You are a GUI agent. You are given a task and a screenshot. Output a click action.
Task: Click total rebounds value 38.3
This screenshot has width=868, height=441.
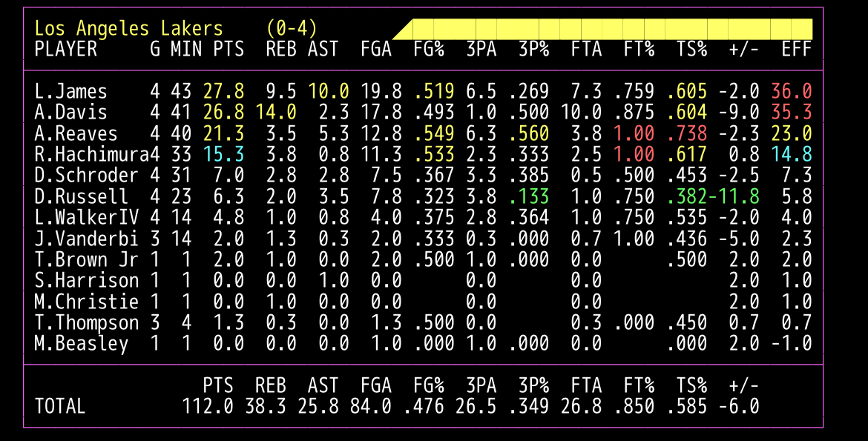coord(265,406)
